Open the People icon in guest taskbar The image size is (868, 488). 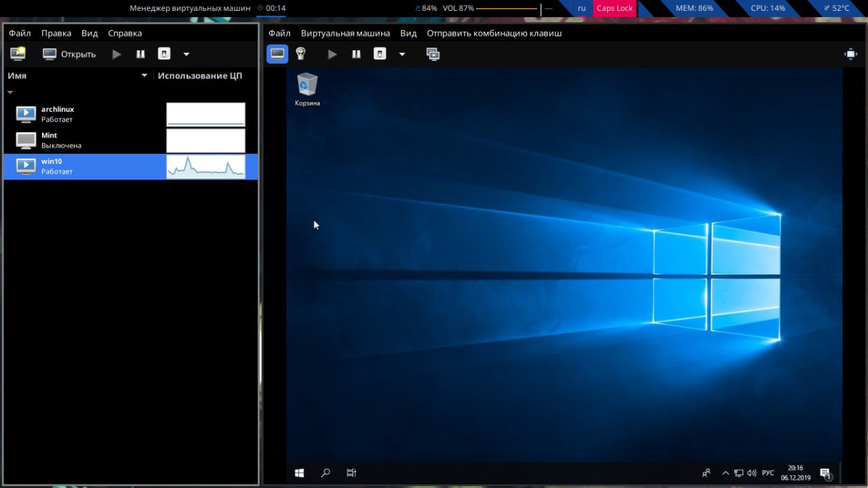click(707, 473)
